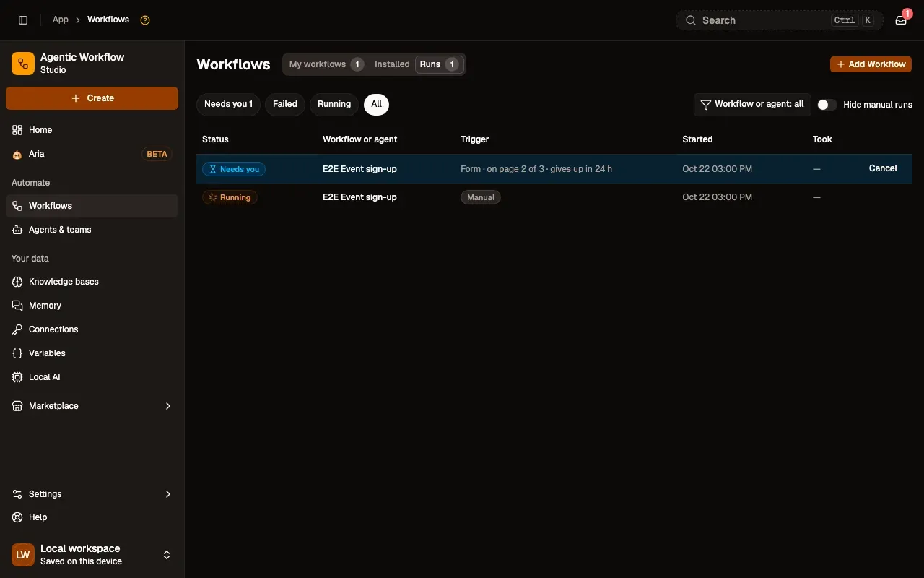Open Home from the sidebar
This screenshot has width=924, height=578.
92,130
